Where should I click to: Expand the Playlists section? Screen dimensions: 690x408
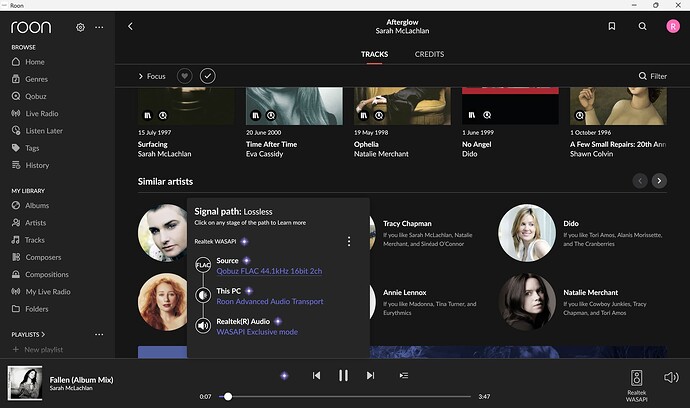(x=43, y=333)
